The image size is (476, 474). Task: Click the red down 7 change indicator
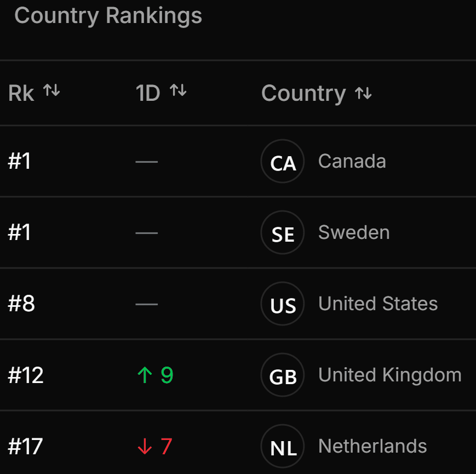tap(154, 447)
